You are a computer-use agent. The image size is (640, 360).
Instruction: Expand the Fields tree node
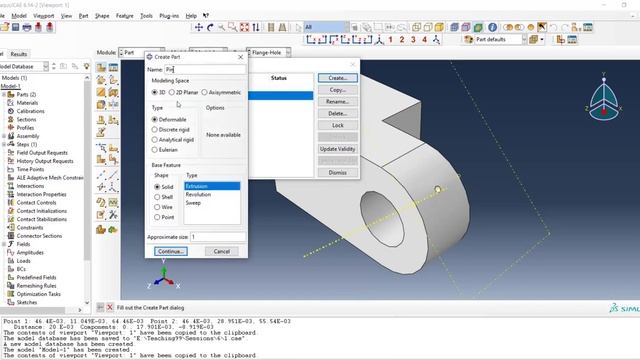click(4, 244)
